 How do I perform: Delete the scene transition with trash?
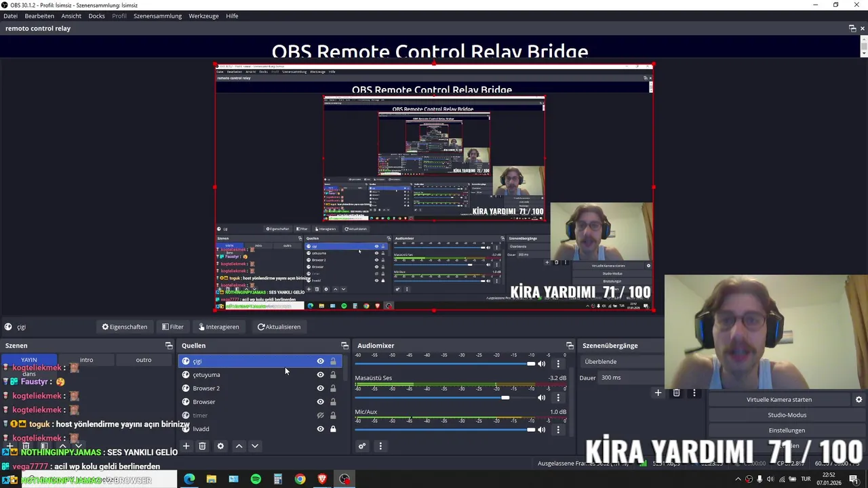[x=676, y=393]
